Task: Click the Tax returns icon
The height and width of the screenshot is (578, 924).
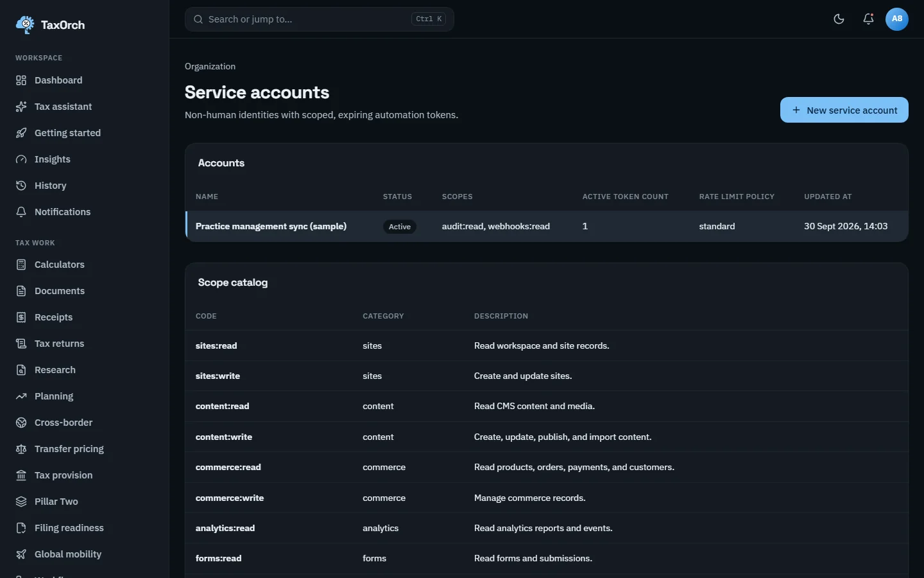Action: coord(21,344)
